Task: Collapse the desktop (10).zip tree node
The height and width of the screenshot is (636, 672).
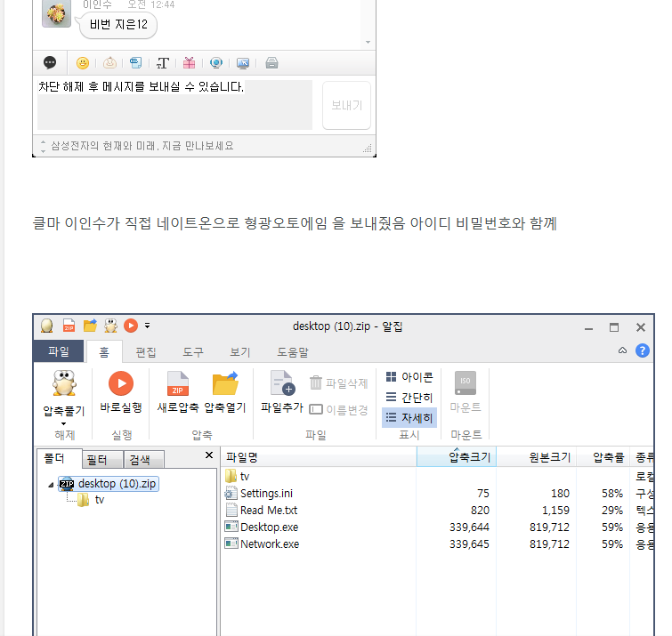Action: 51,484
